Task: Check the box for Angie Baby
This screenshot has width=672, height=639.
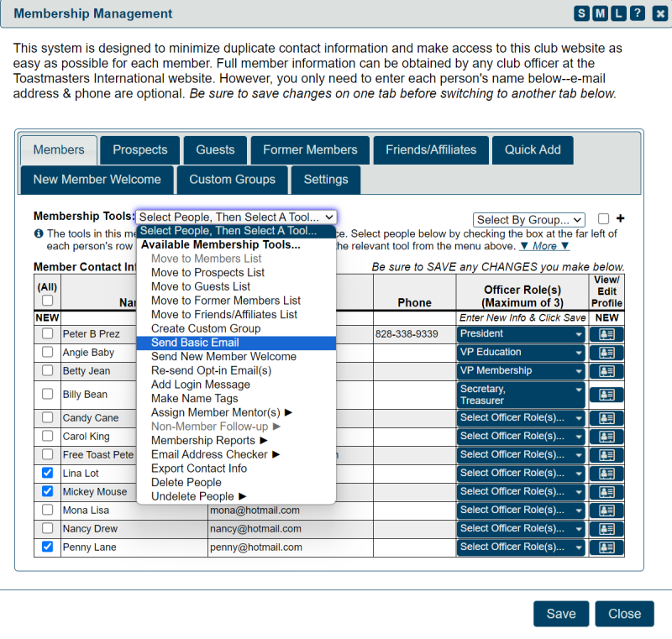Action: pyautogui.click(x=48, y=352)
